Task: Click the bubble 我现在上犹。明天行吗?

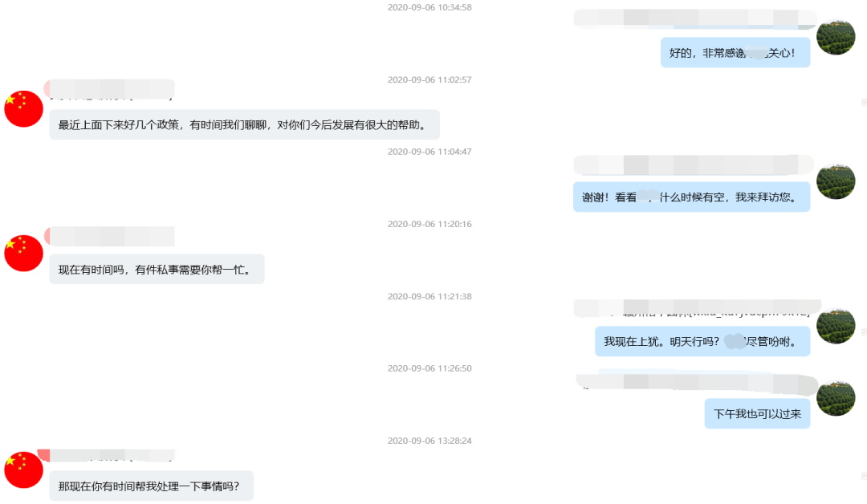Action: click(x=702, y=342)
